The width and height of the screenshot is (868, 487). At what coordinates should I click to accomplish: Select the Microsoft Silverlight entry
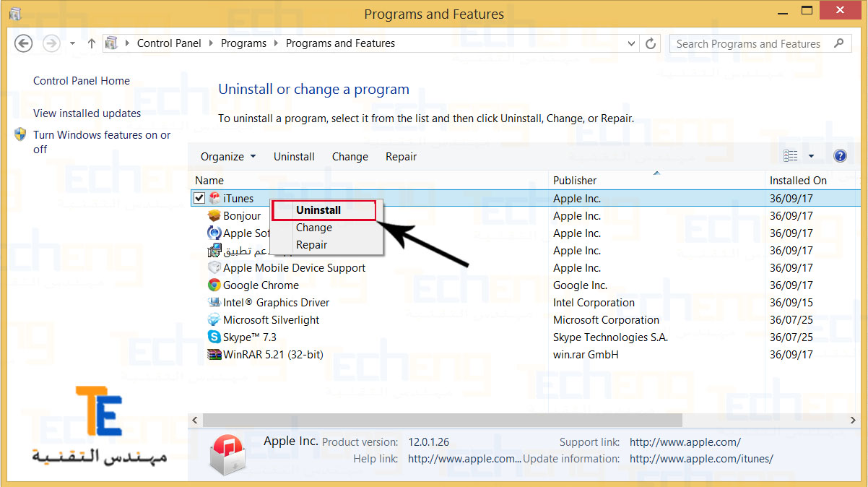(272, 320)
